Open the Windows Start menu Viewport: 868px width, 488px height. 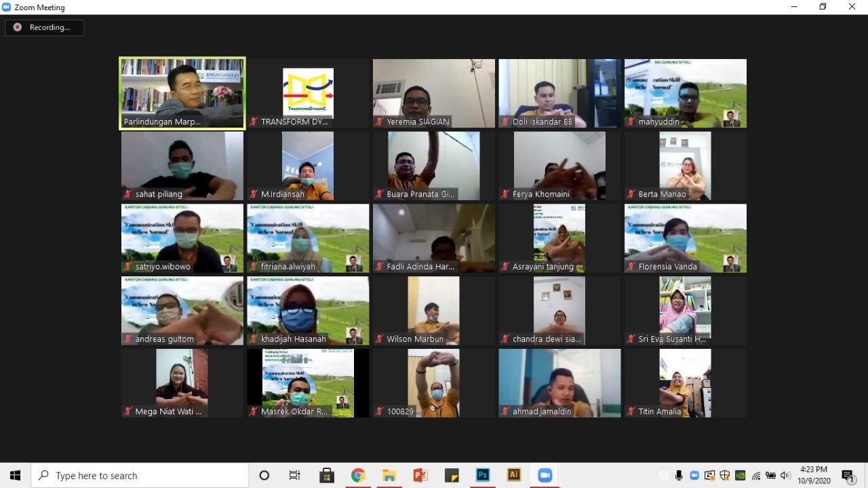tap(15, 475)
